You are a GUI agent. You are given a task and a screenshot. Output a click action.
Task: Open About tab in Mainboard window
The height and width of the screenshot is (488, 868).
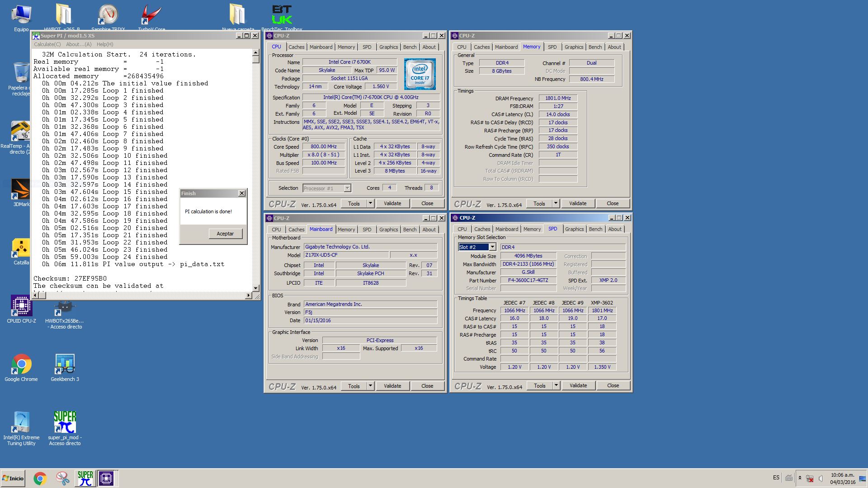(x=429, y=230)
